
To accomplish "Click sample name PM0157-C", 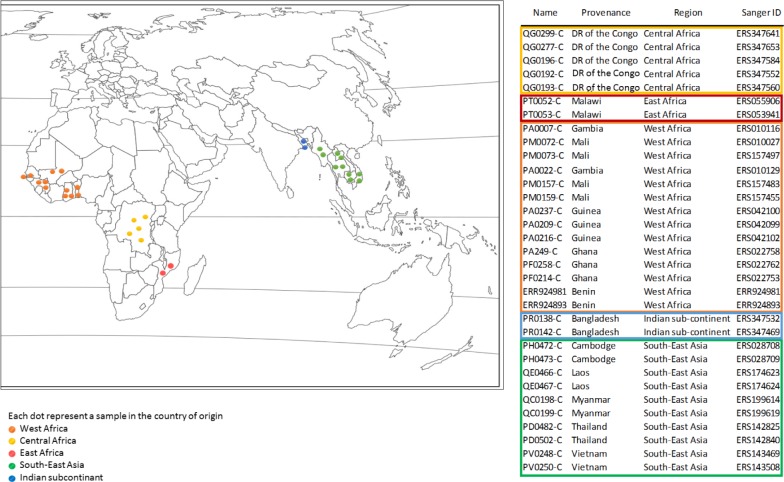I will 543,184.
